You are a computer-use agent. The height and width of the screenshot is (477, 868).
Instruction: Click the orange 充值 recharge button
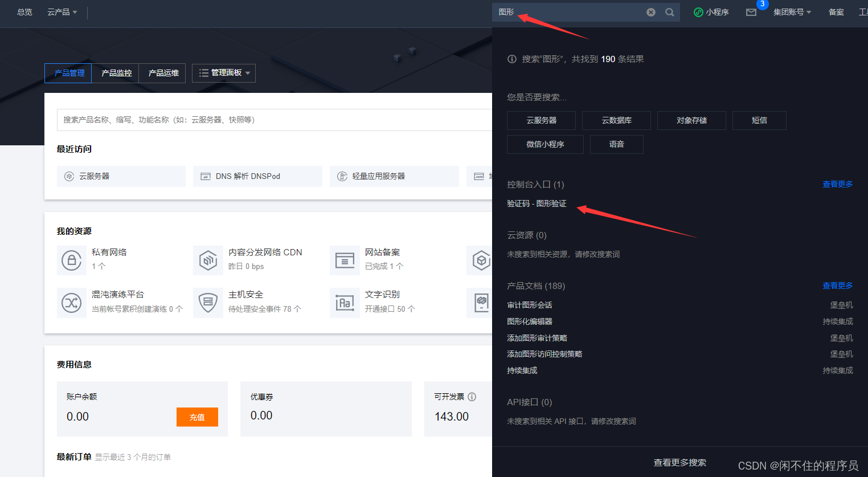[197, 417]
